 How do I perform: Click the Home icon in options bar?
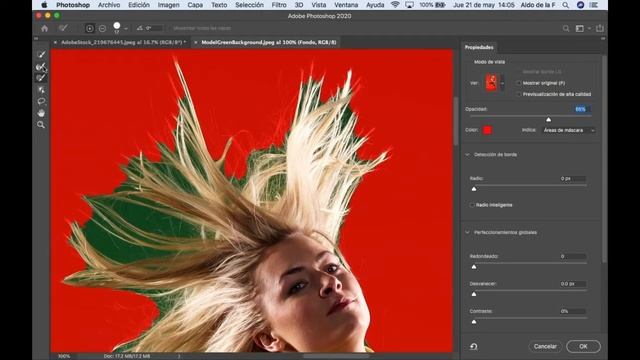[44, 28]
